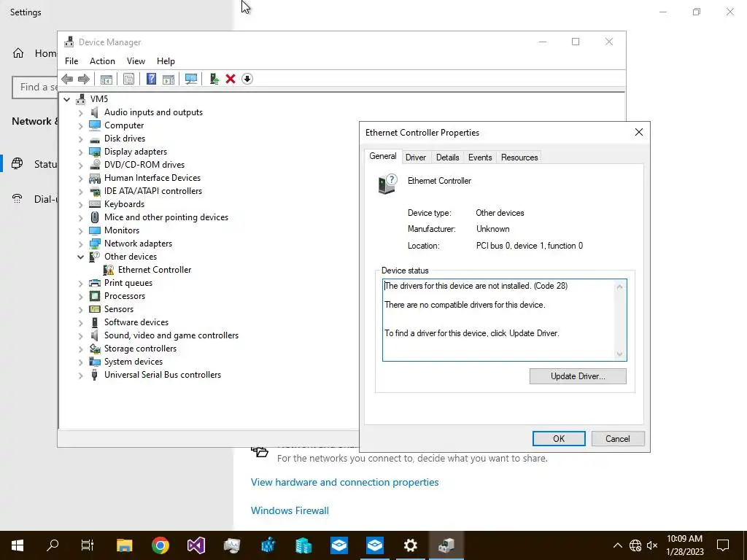Open the Action menu
The width and height of the screenshot is (747, 560).
click(x=102, y=61)
